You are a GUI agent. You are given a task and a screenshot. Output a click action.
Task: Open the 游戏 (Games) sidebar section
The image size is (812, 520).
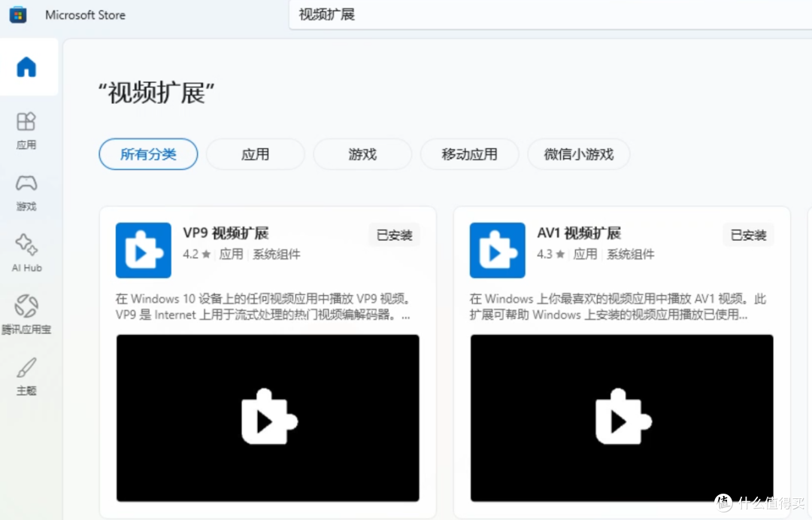pyautogui.click(x=26, y=193)
